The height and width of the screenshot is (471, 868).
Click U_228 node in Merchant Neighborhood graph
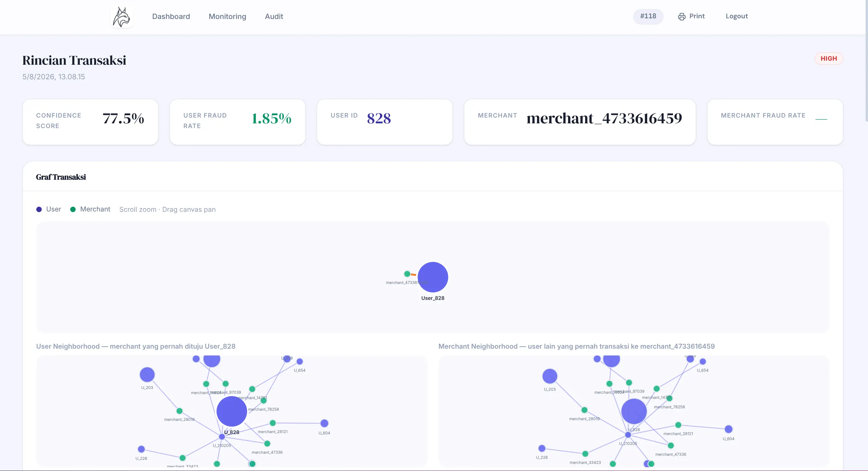tap(542, 448)
